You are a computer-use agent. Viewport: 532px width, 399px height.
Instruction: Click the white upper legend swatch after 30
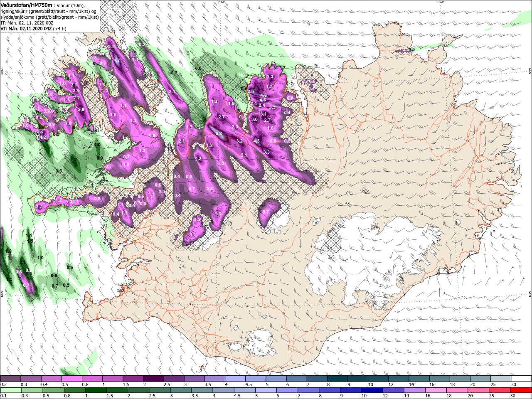(521, 379)
